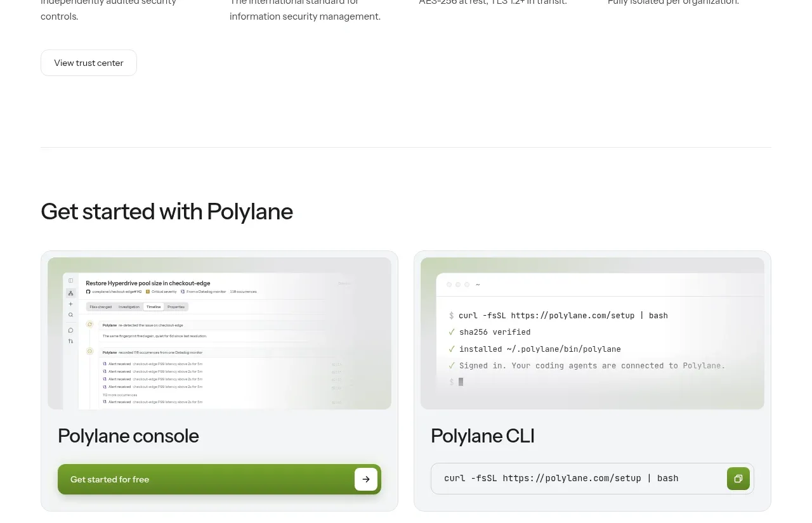Image resolution: width=812 pixels, height=523 pixels.
Task: Click the 112 more occurrences text
Action: pyautogui.click(x=120, y=395)
